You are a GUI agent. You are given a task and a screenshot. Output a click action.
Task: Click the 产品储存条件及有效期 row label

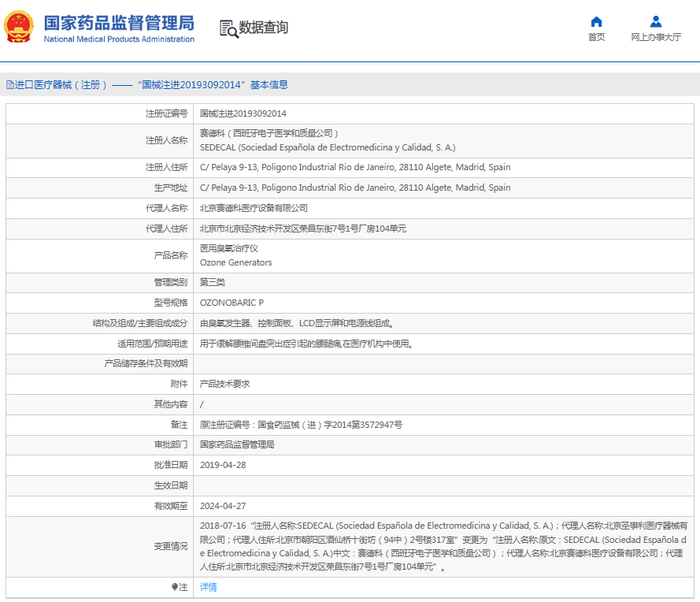pyautogui.click(x=146, y=363)
